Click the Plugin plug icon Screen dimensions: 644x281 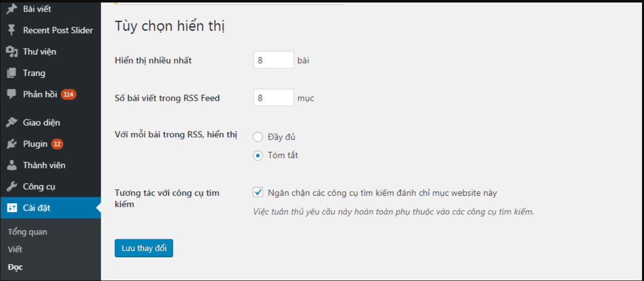click(12, 144)
